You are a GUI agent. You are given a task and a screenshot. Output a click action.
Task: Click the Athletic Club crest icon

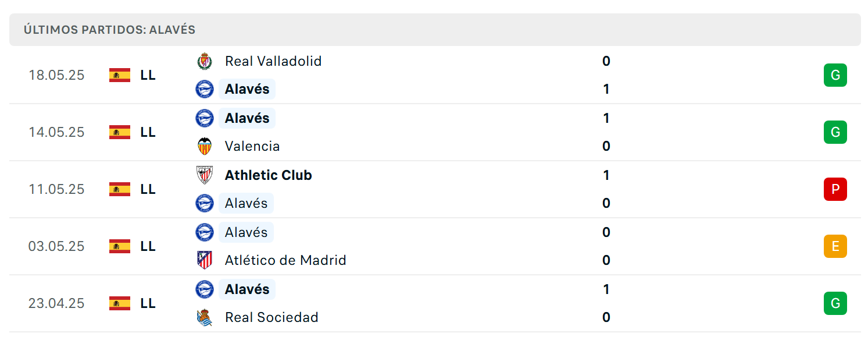[x=205, y=175]
